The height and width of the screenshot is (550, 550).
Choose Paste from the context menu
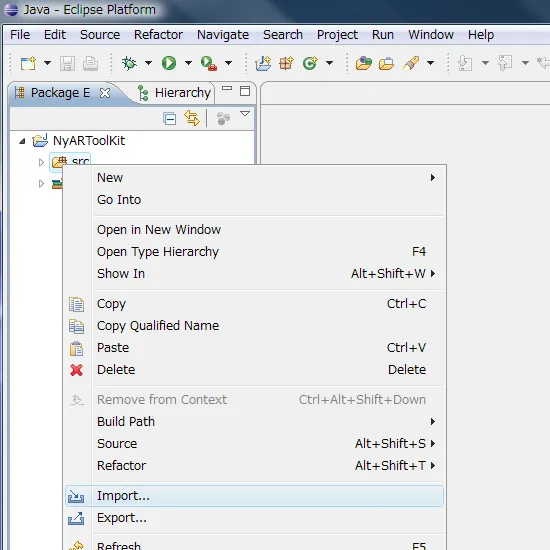[254, 348]
